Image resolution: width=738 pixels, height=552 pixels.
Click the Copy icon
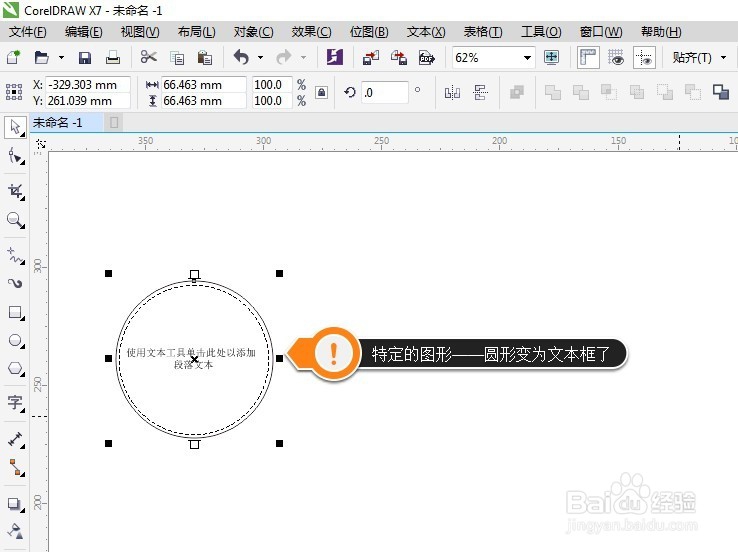[x=177, y=57]
